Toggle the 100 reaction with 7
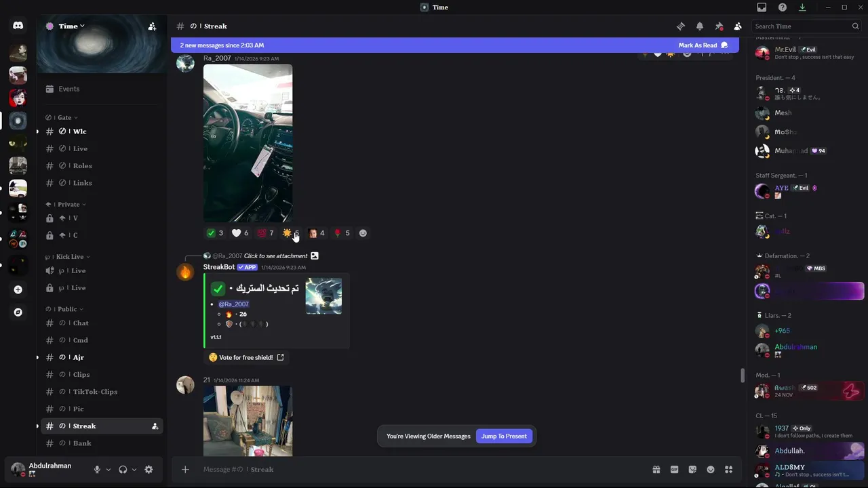This screenshot has height=488, width=868. 265,233
